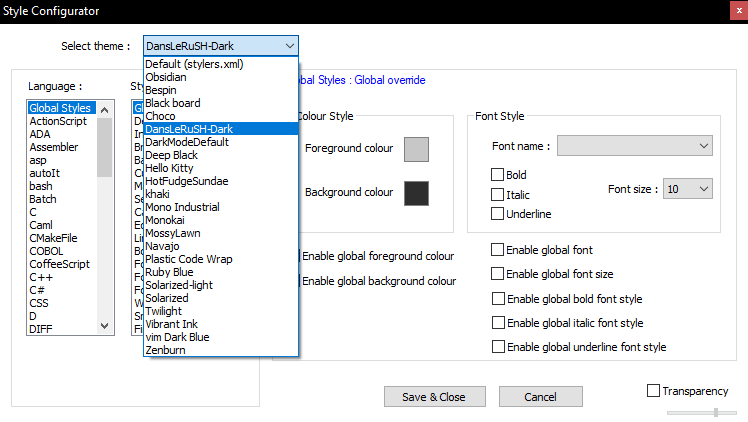Choose Navajo theme
This screenshot has height=422, width=748.
pyautogui.click(x=221, y=246)
